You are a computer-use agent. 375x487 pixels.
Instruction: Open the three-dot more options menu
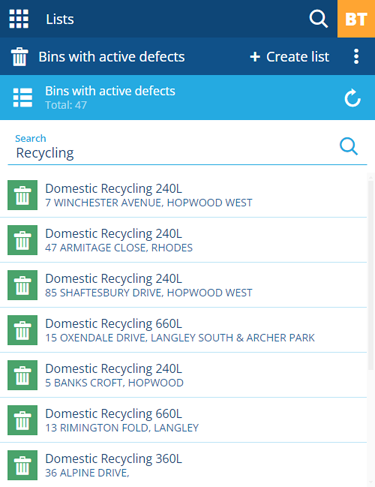(x=356, y=57)
